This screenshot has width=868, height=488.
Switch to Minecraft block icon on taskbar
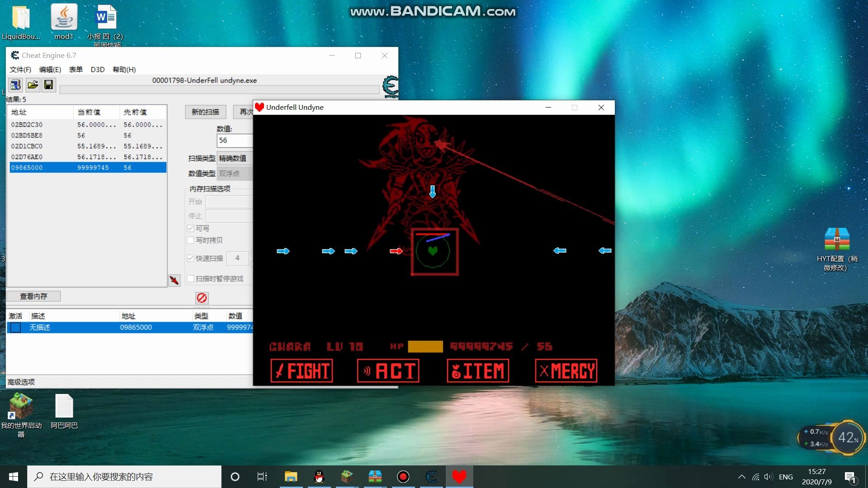tap(347, 477)
